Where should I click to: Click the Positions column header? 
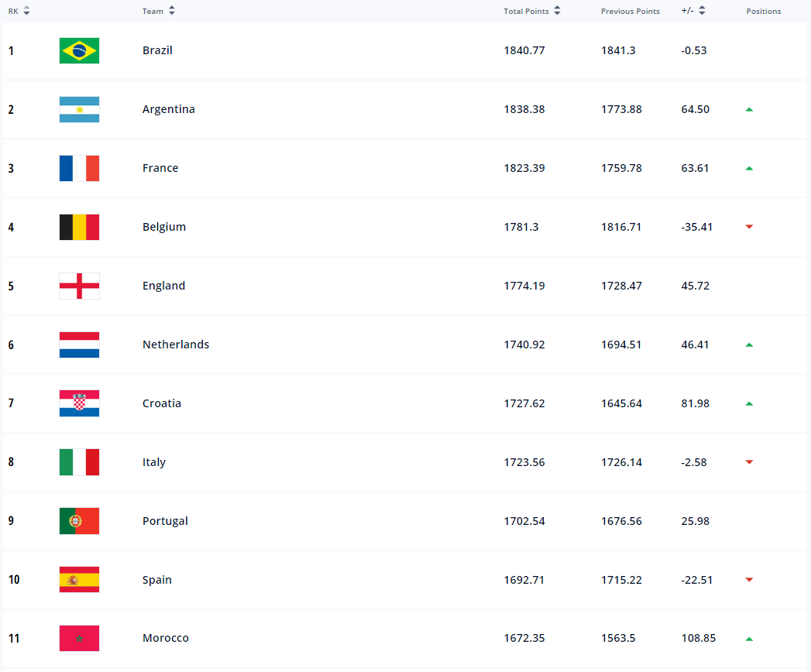764,12
